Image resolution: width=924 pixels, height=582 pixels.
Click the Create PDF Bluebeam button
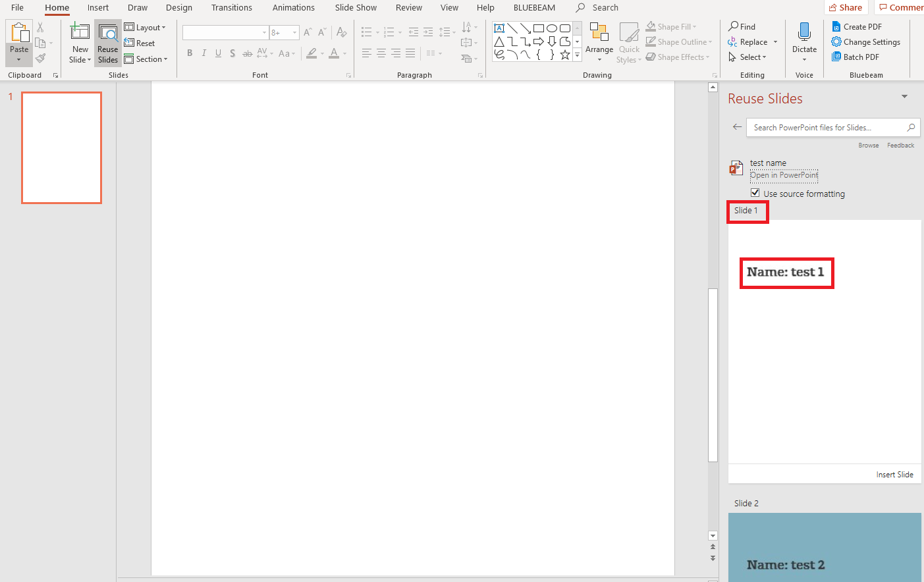point(857,26)
